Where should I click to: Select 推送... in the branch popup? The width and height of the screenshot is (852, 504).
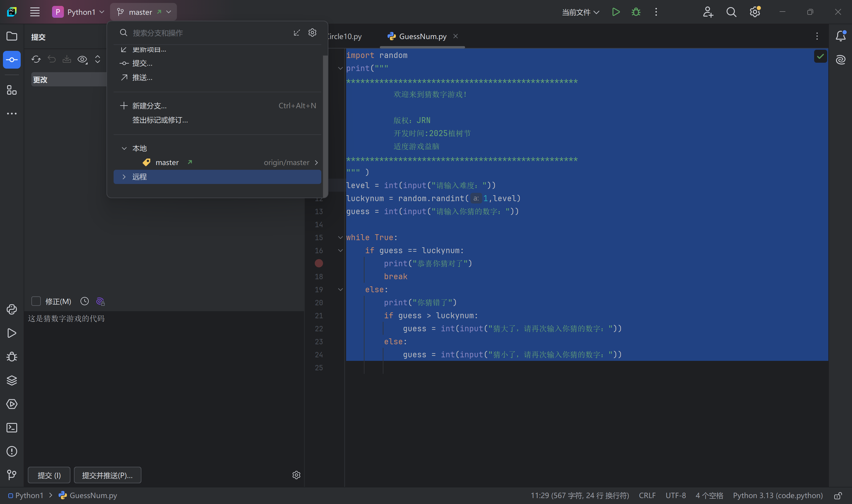[x=142, y=77]
